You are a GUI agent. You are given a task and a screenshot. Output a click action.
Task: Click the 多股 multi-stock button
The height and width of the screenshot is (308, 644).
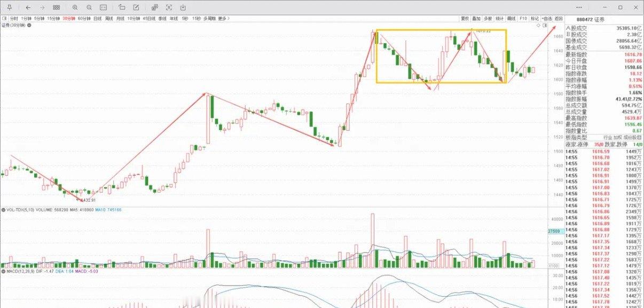pyautogui.click(x=488, y=18)
